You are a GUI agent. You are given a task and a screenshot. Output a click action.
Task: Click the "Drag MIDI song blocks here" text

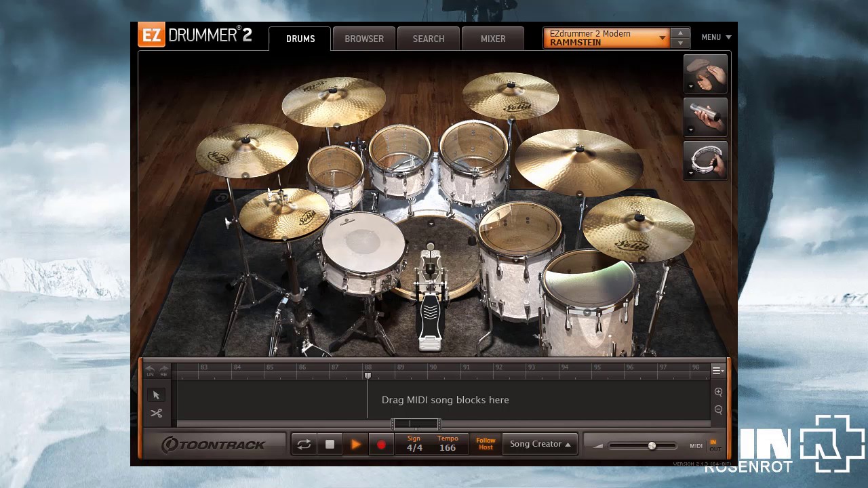pyautogui.click(x=445, y=400)
